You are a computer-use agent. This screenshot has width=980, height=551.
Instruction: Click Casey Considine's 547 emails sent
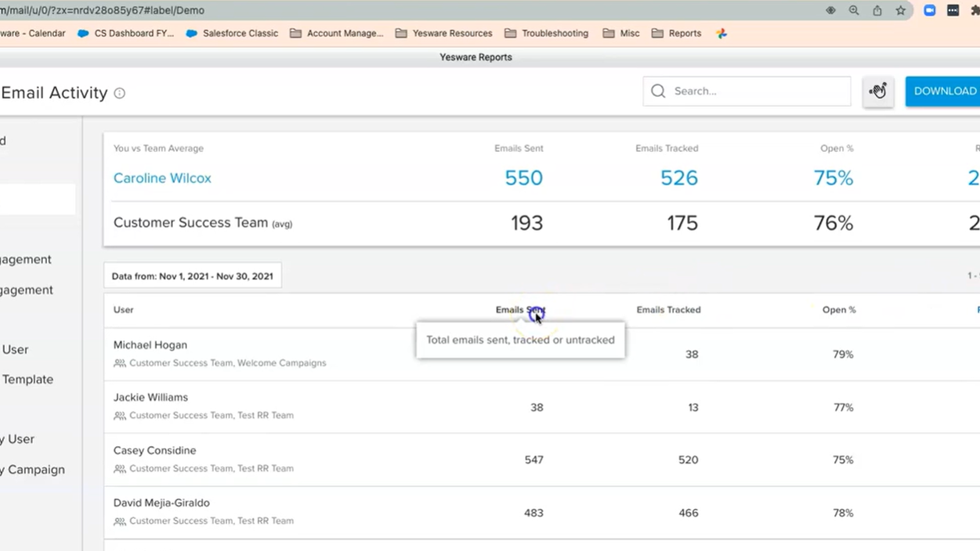pyautogui.click(x=533, y=460)
